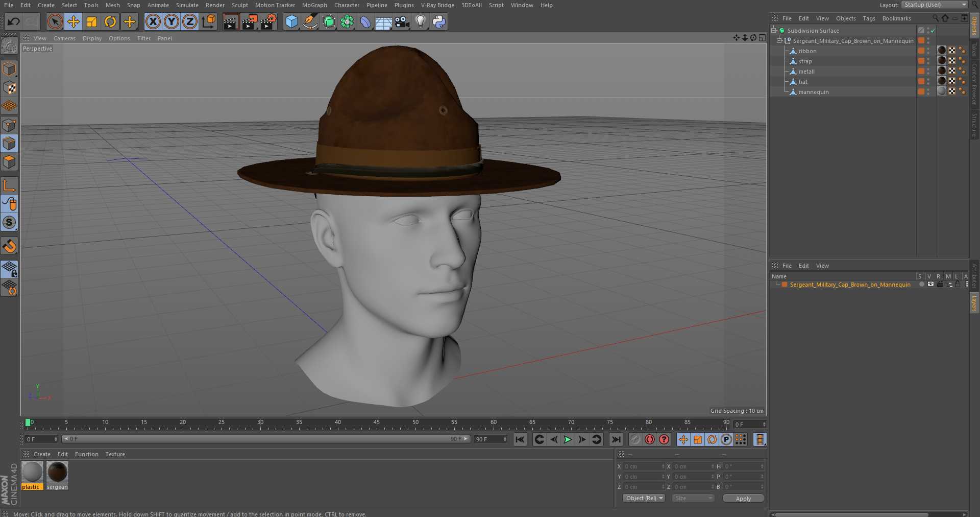The height and width of the screenshot is (517, 980).
Task: Select the Scale tool
Action: tap(92, 21)
